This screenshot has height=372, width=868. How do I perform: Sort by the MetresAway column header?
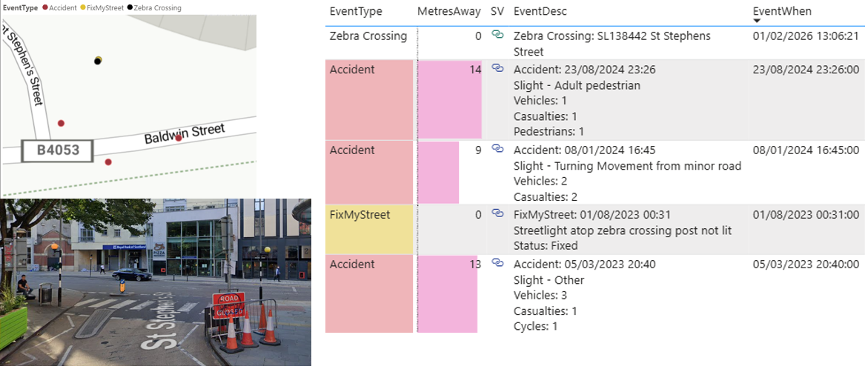pyautogui.click(x=448, y=12)
